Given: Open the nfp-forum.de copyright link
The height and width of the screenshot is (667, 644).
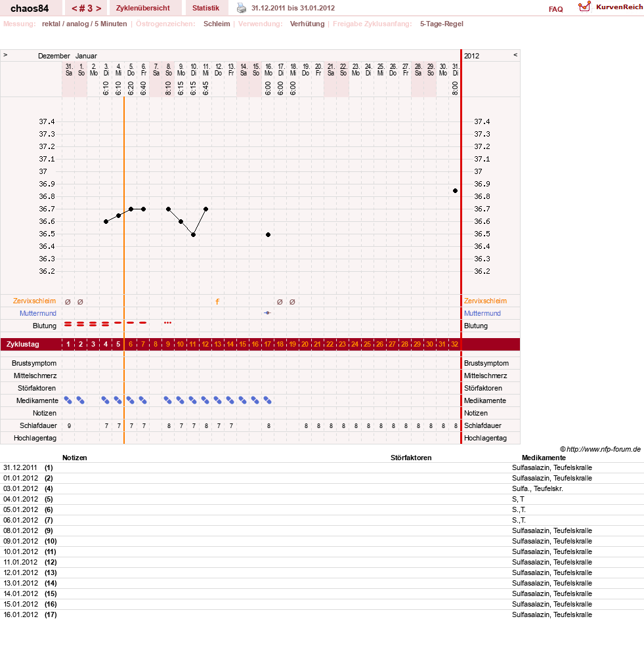Looking at the screenshot, I should pyautogui.click(x=600, y=449).
